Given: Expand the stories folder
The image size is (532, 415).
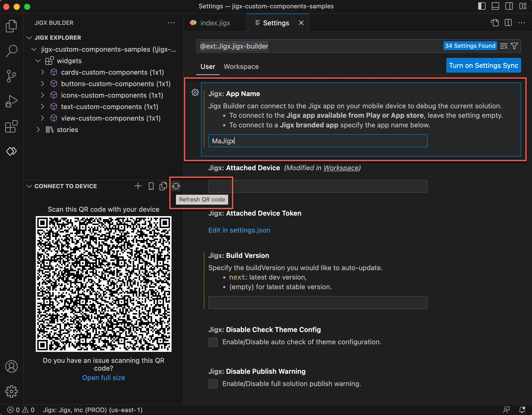Looking at the screenshot, I should pyautogui.click(x=38, y=129).
